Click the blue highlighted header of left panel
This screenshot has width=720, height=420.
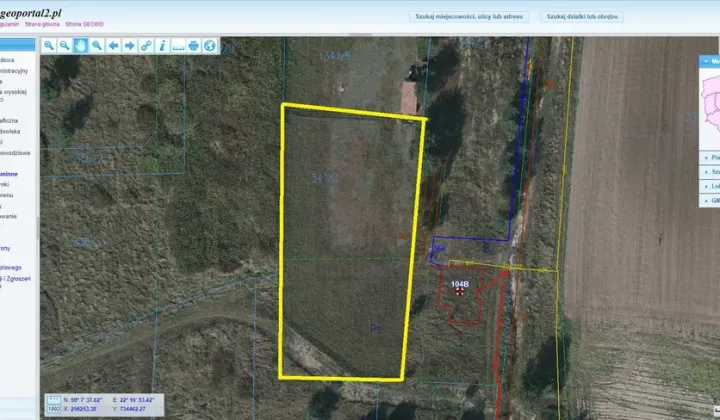[x=17, y=45]
